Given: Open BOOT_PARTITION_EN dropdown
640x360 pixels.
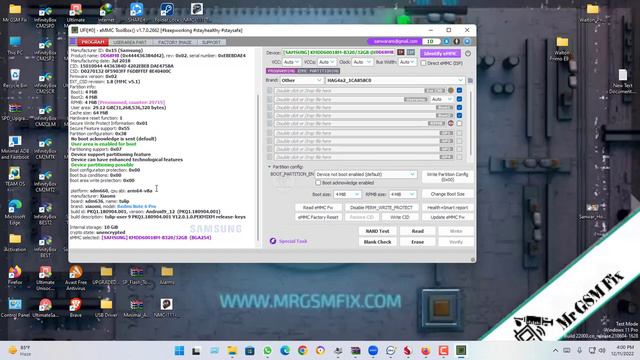Looking at the screenshot, I should coord(365,174).
